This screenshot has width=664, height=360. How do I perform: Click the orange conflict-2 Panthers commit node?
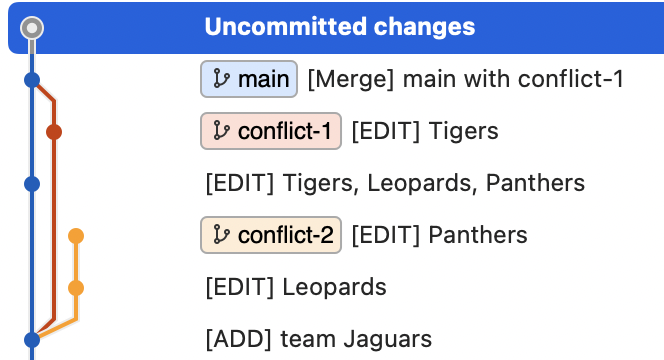[x=76, y=236]
